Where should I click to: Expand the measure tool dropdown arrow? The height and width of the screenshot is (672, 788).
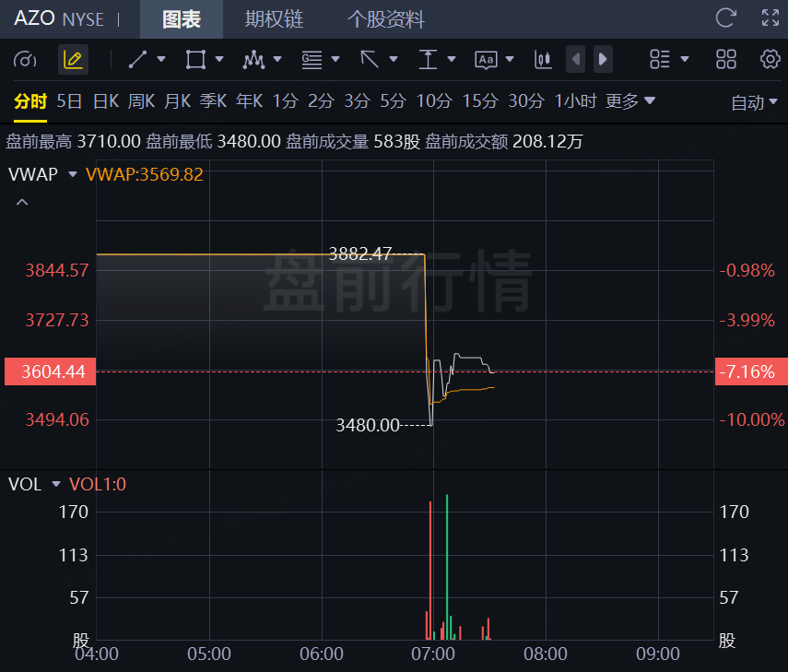(x=452, y=59)
